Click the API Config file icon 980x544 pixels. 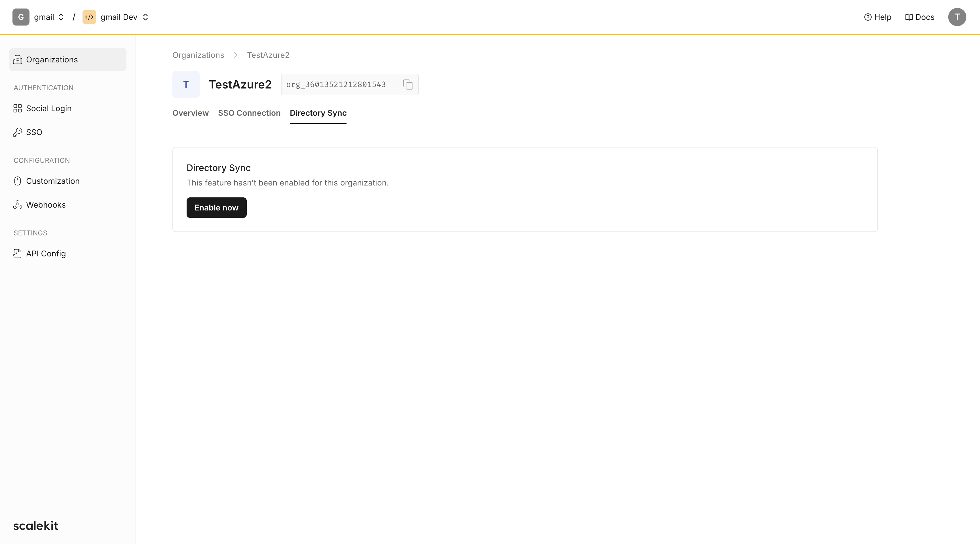click(x=18, y=254)
